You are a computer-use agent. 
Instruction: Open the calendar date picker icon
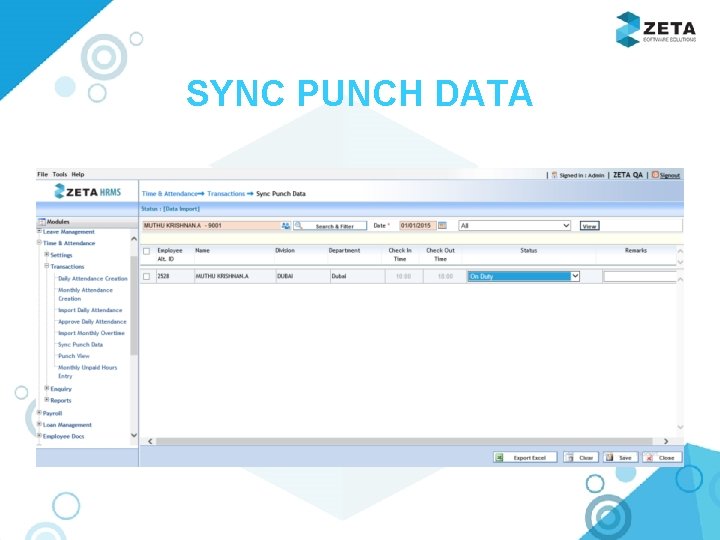coord(442,225)
